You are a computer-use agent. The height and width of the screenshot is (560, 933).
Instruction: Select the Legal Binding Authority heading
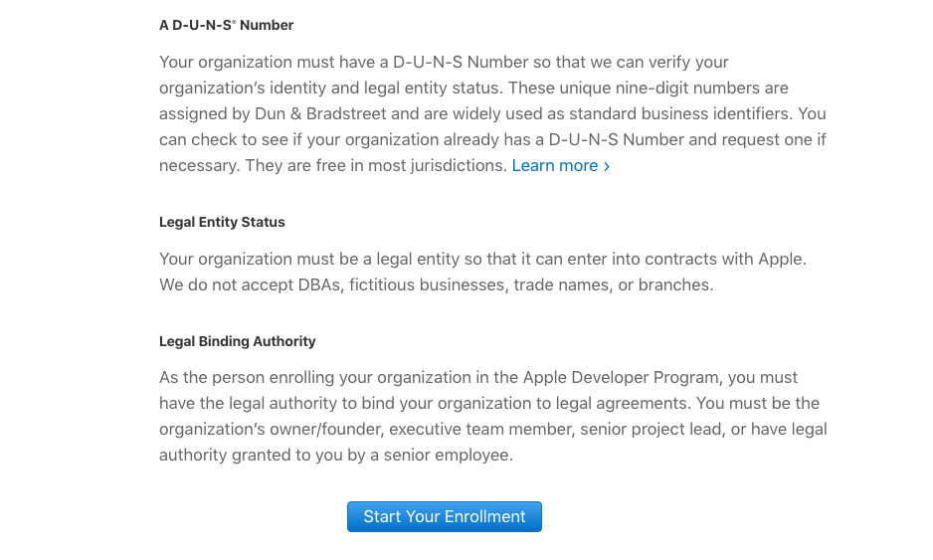(x=238, y=341)
